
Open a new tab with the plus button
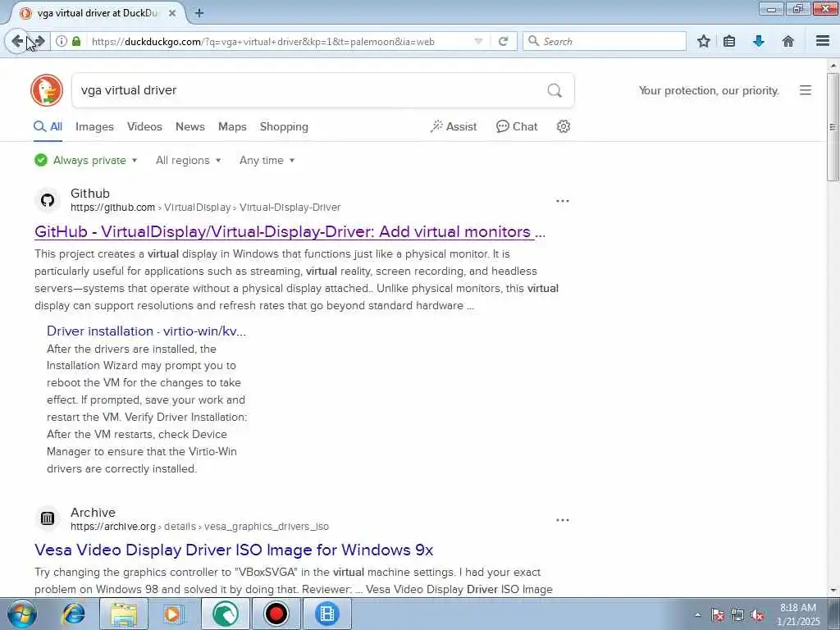tap(199, 13)
